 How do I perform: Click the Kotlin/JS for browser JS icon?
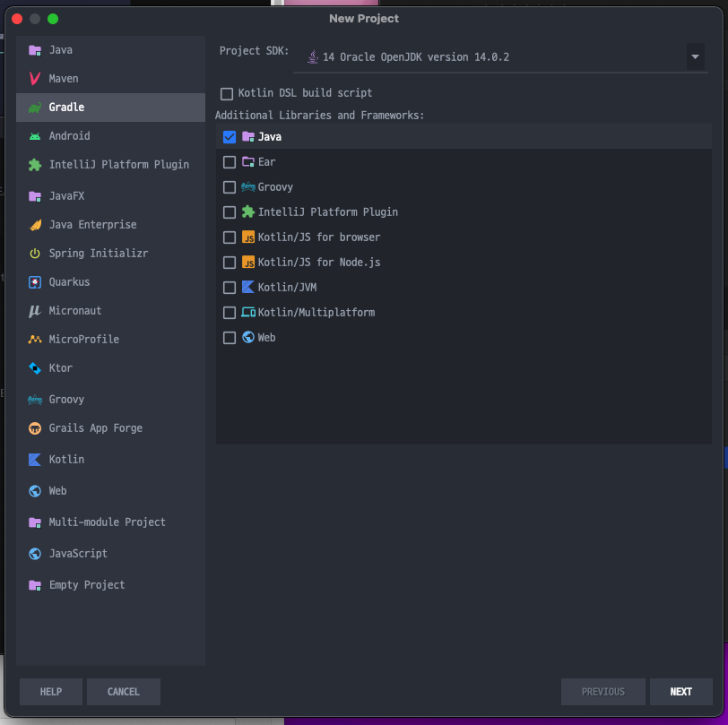(248, 237)
